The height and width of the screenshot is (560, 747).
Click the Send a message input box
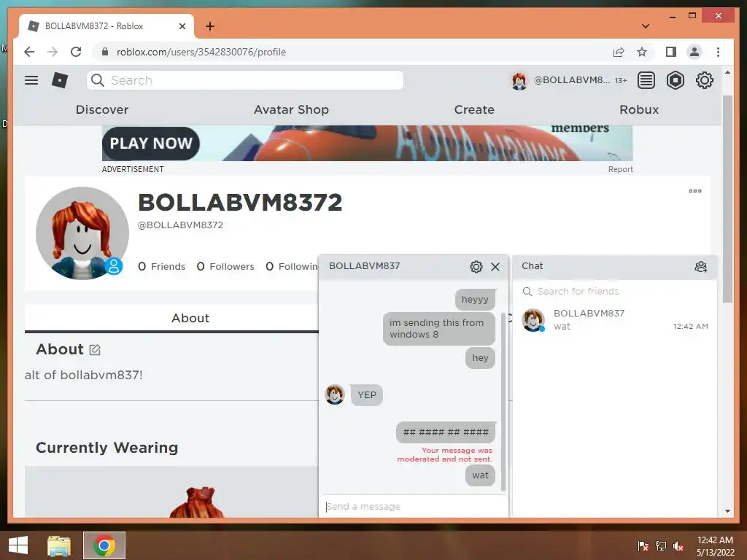tap(413, 506)
